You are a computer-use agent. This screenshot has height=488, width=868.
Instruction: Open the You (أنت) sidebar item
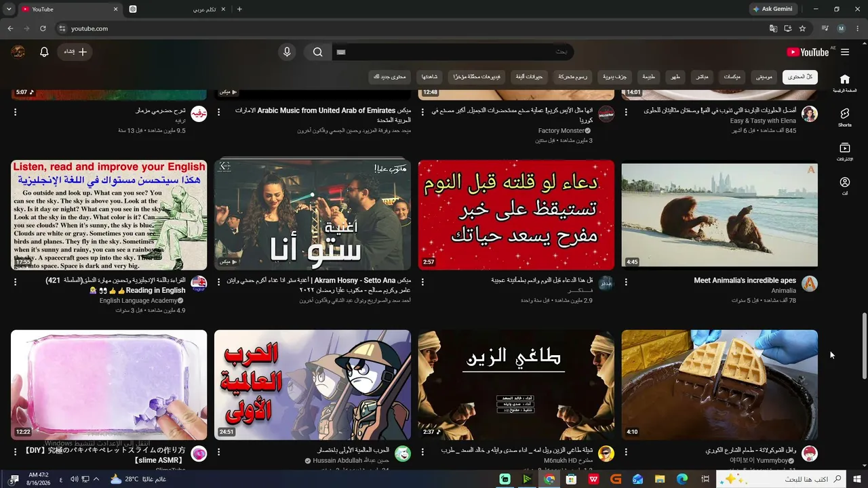[x=844, y=186]
